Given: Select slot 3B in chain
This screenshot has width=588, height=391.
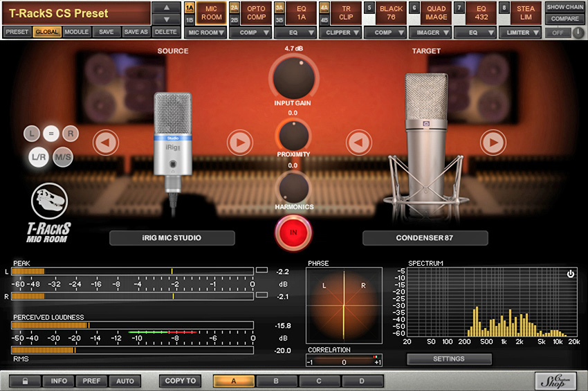Looking at the screenshot, I should coord(279,20).
